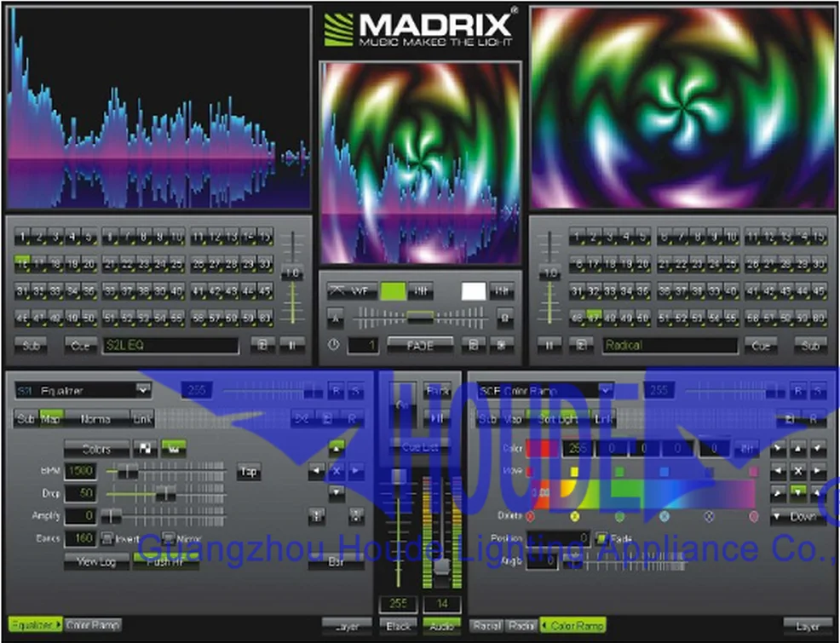Click the filter button next to white swatch

502,291
